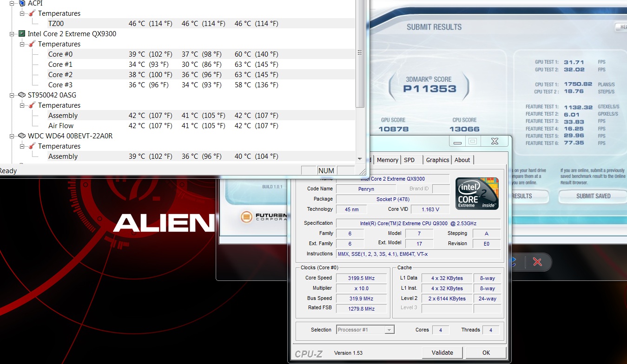Click the Code Name field "Penryn"
Screen dimensions: 627x364
pos(366,189)
